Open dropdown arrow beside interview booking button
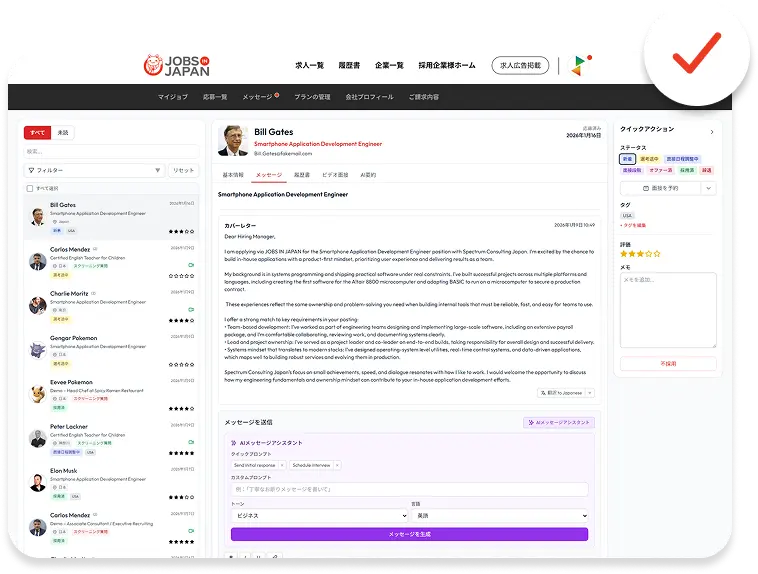 [x=708, y=188]
